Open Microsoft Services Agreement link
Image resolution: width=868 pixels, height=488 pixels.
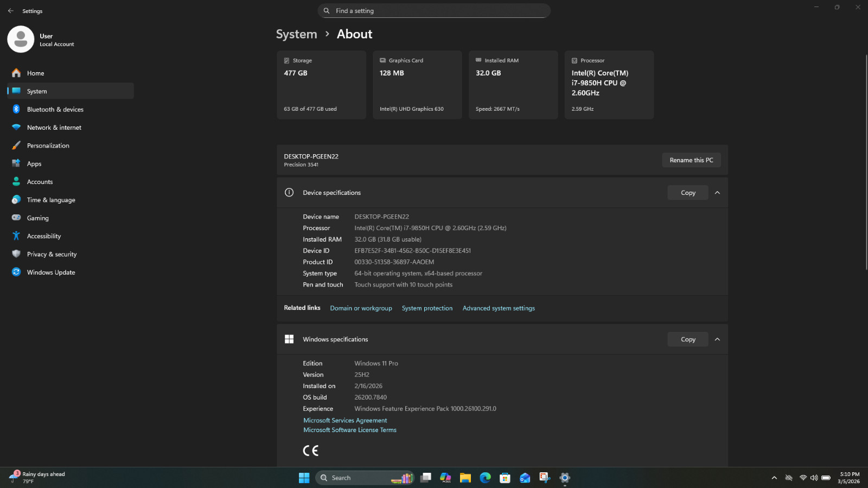[x=345, y=421]
